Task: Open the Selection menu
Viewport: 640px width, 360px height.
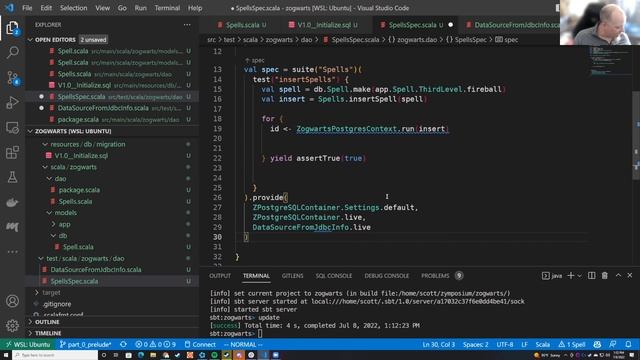Action: (73, 8)
